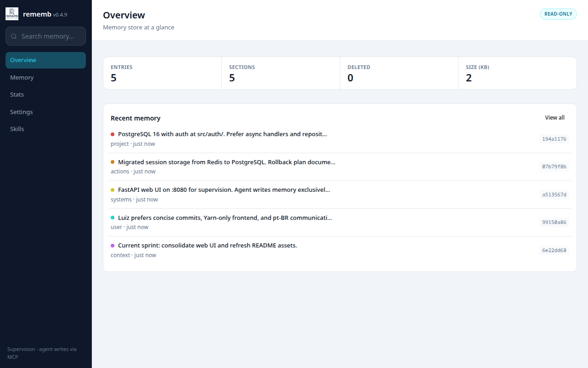Click the SIZE (KB) stat card
This screenshot has width=588, height=368.
[x=517, y=73]
